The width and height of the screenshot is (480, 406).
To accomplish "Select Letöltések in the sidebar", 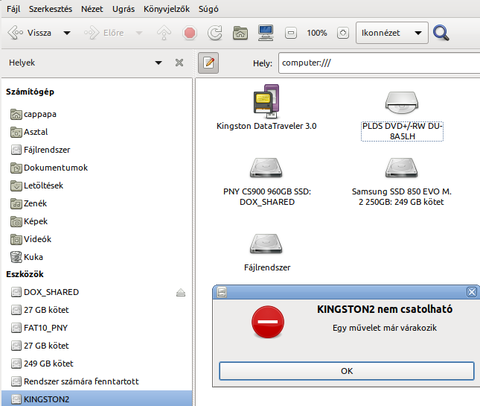I will click(x=97, y=185).
